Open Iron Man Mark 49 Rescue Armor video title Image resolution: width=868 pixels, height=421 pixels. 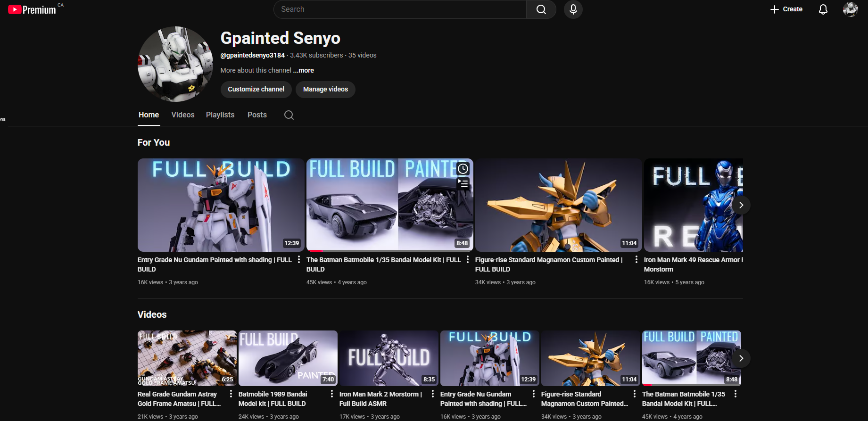(693, 264)
